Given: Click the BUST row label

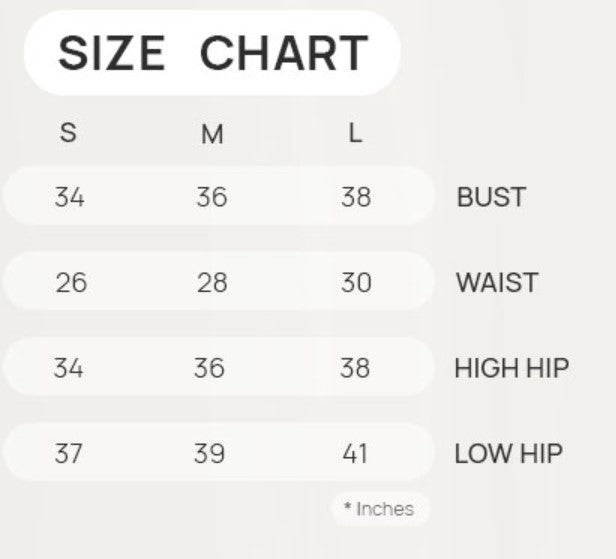Looking at the screenshot, I should [x=491, y=197].
